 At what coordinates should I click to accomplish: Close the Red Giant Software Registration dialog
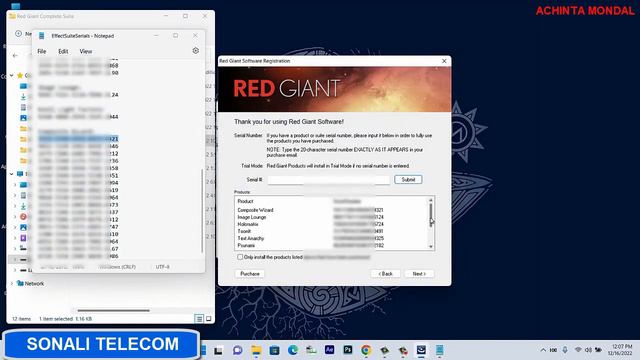[444, 61]
